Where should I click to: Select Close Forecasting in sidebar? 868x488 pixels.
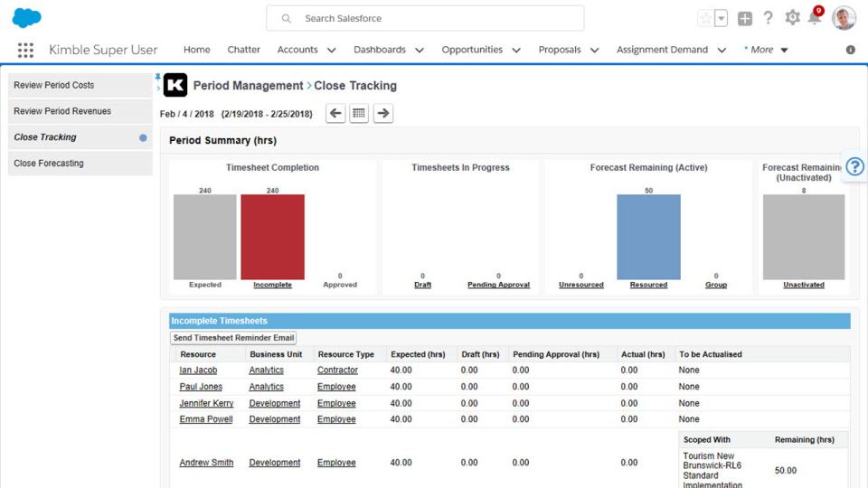pos(80,164)
